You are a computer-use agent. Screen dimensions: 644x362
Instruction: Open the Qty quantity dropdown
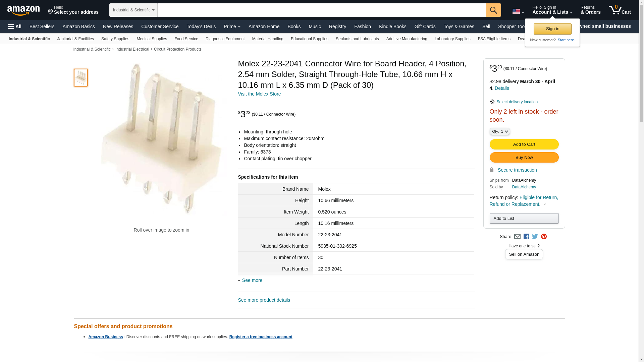[x=500, y=131]
